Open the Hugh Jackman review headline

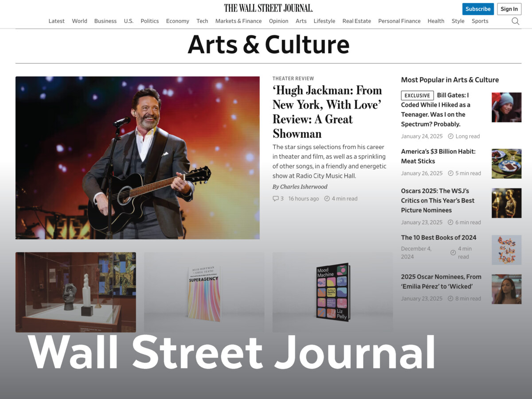coord(327,112)
